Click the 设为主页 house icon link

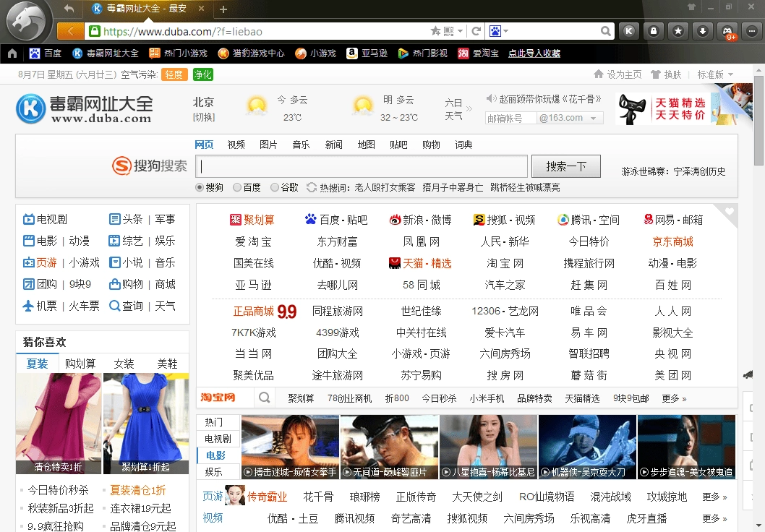(617, 74)
